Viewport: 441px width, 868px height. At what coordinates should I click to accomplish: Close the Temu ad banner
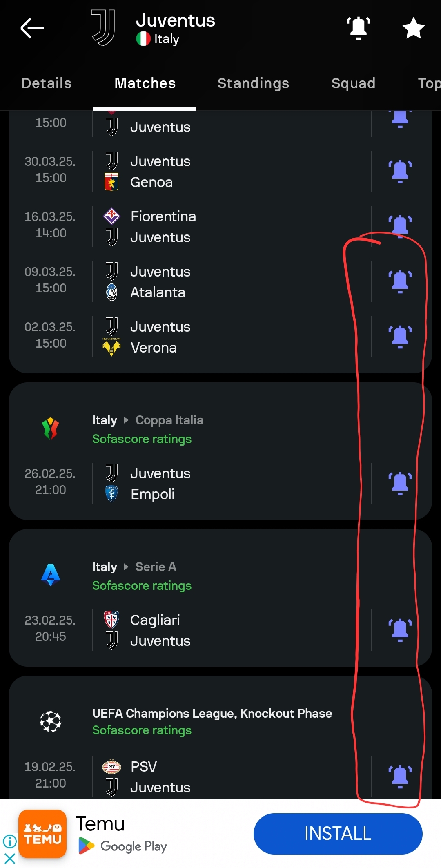(x=10, y=858)
